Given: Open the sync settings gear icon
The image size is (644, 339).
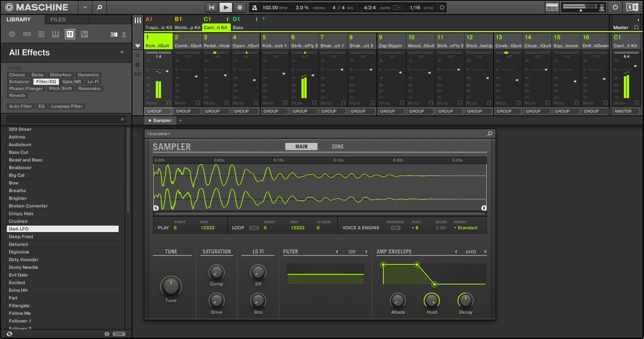Looking at the screenshot, I should [442, 7].
